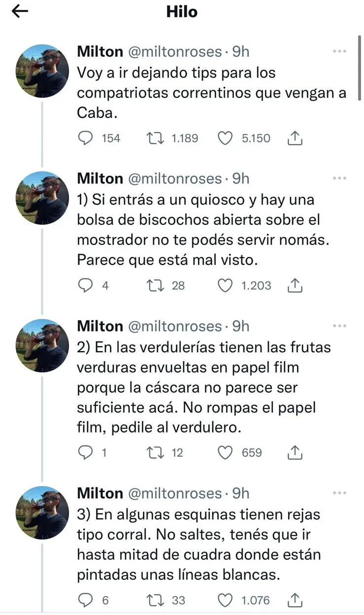Click Milton's name on the rejas tweet

coord(100,493)
